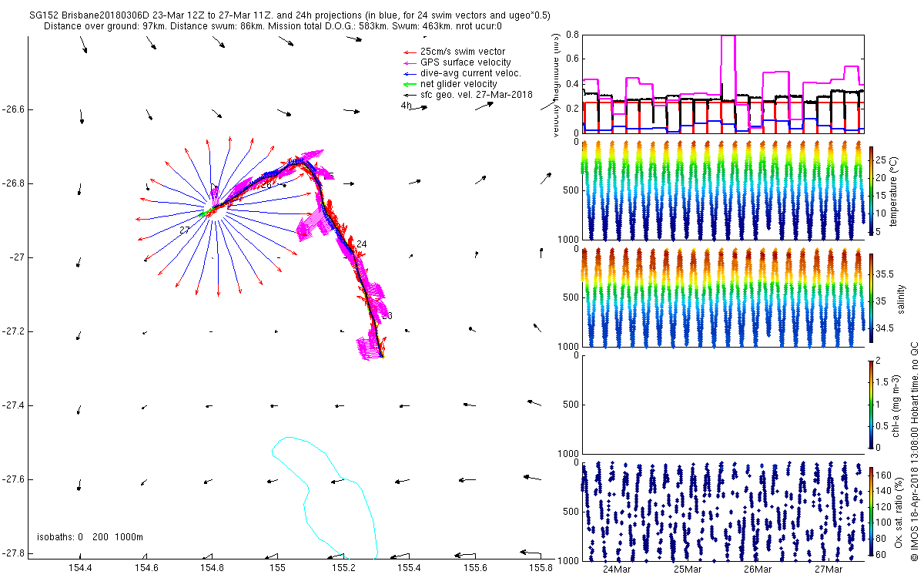The image size is (924, 578).
Task: Click the 154.8 longitude tick label
Action: coord(212,568)
